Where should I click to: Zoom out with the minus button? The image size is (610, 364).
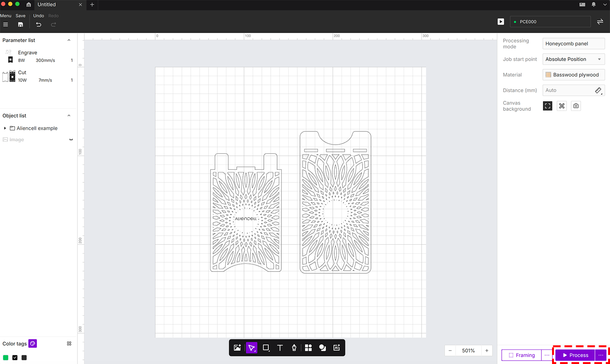pos(450,351)
